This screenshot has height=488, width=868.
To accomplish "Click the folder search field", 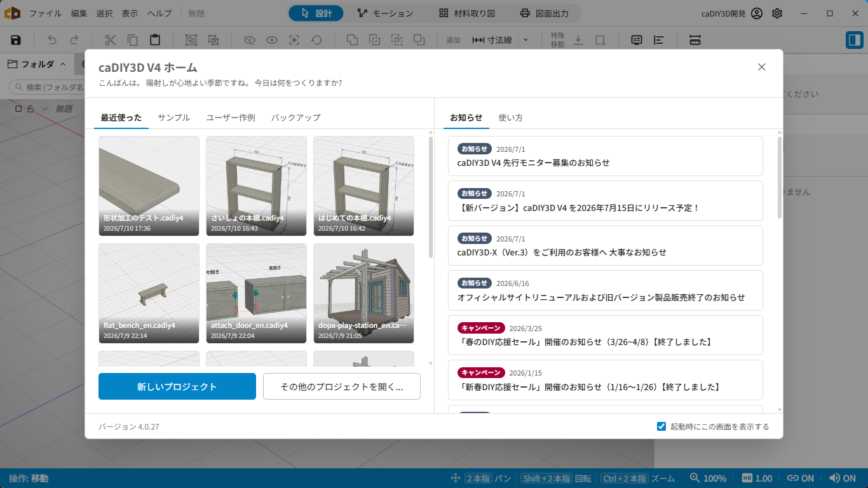I will click(x=47, y=87).
